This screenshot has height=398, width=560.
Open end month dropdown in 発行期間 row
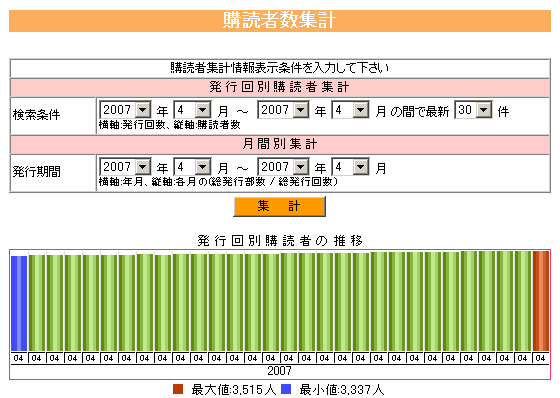point(350,167)
